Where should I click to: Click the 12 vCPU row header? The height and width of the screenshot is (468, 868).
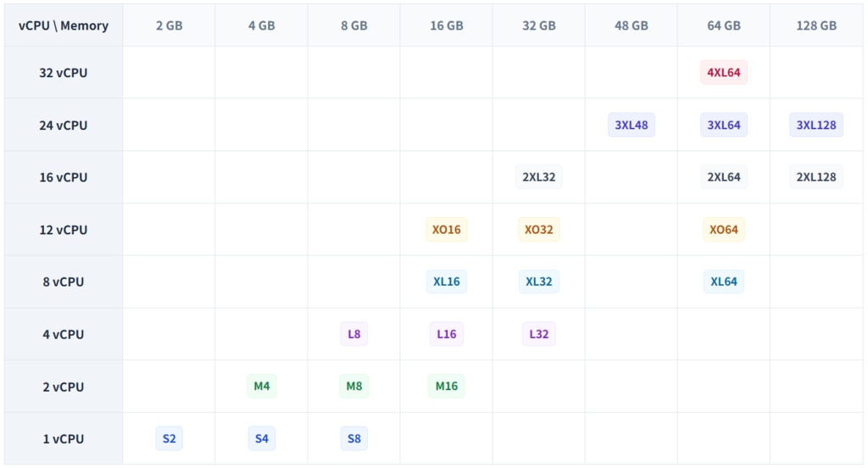coord(63,229)
